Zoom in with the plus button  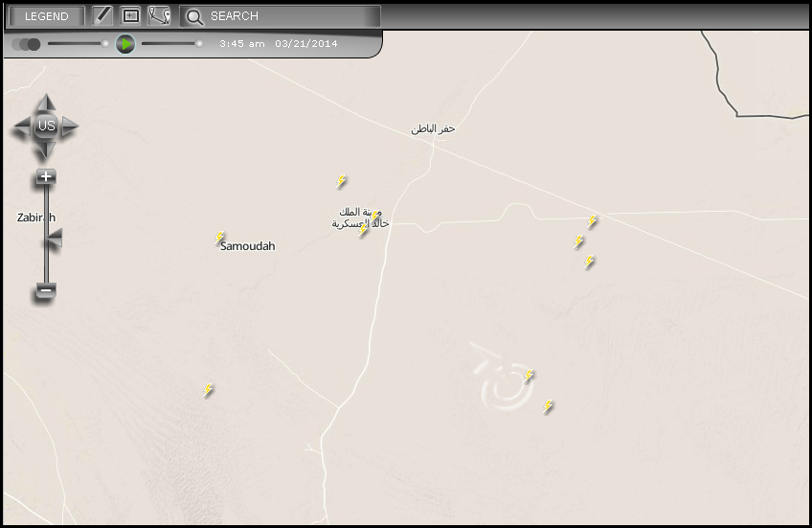click(46, 176)
